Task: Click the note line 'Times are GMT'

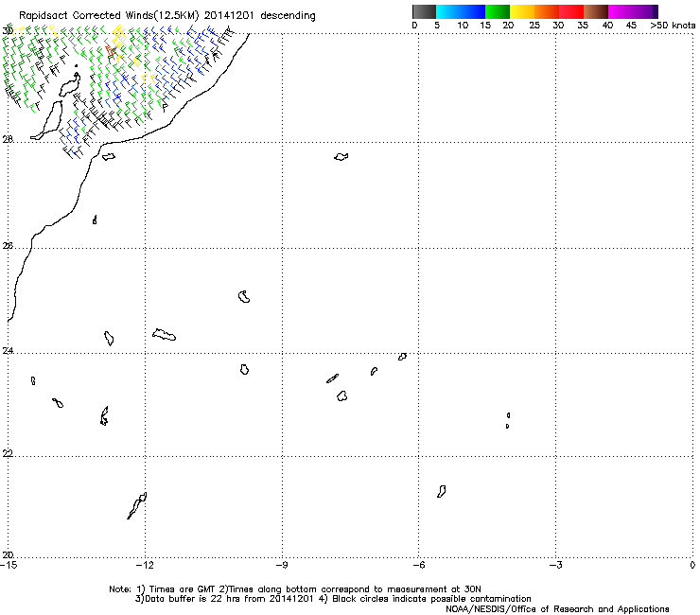Action: click(x=183, y=589)
